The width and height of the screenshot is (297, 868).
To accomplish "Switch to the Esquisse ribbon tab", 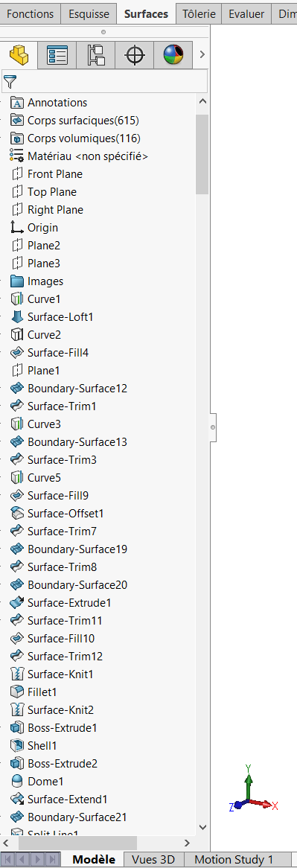I will coord(89,14).
